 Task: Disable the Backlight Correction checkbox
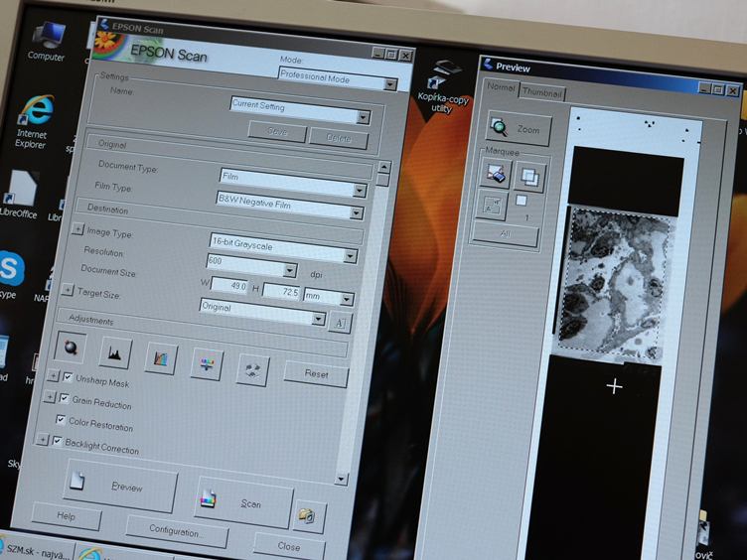(57, 441)
